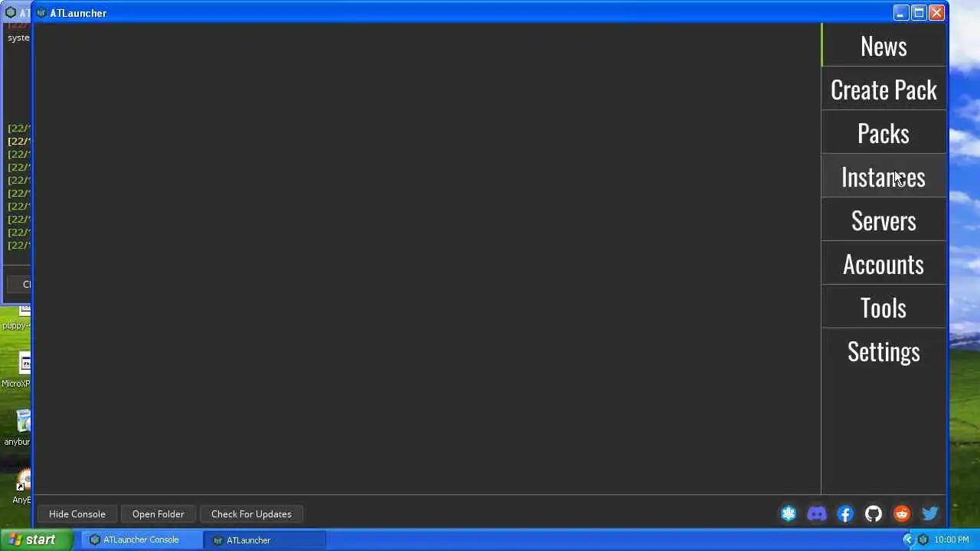
Task: Open the Windows start menu
Action: click(x=36, y=540)
